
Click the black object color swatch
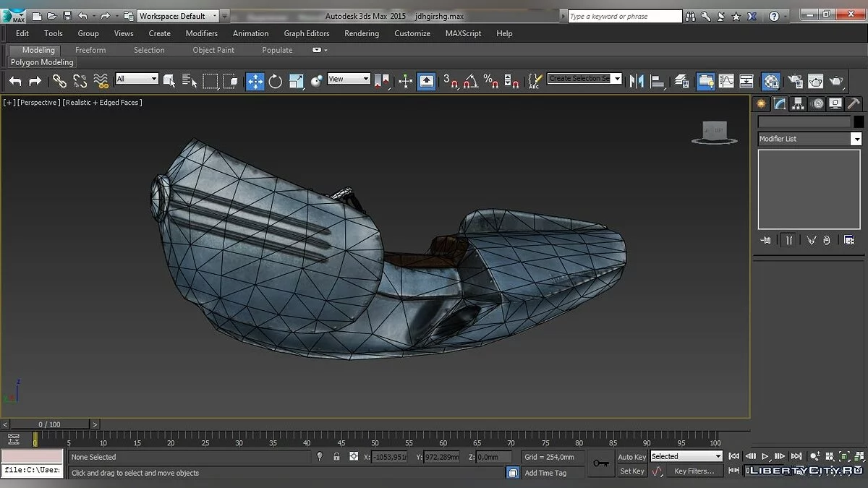(859, 122)
